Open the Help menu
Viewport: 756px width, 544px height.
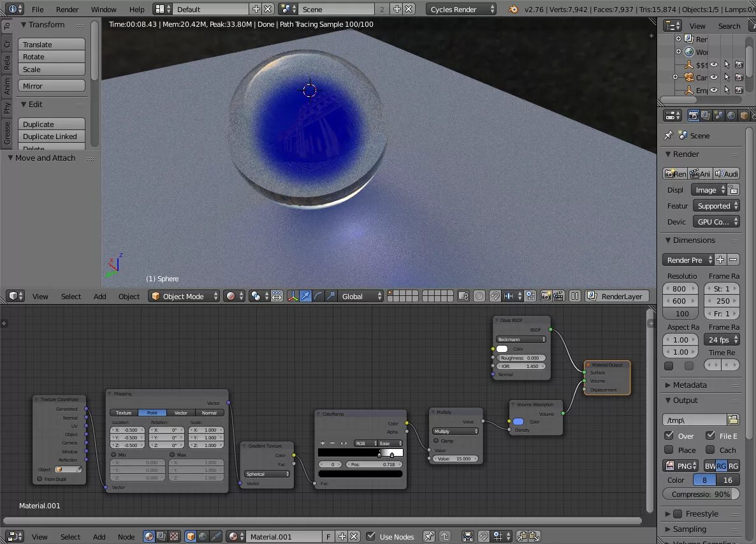pos(136,9)
